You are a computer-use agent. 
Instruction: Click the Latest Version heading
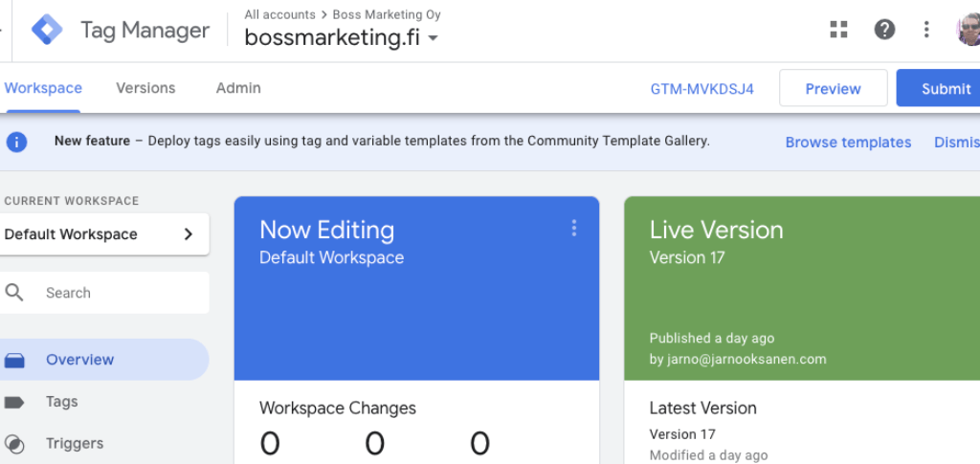(x=703, y=409)
